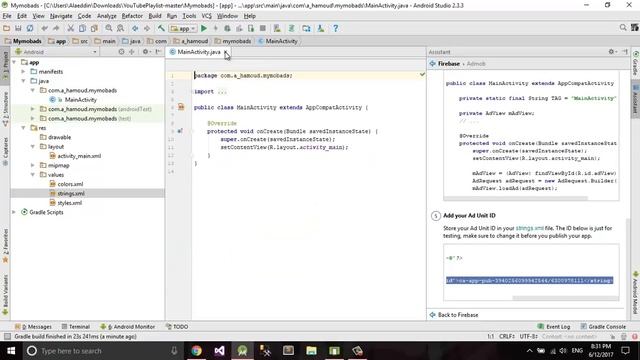The height and width of the screenshot is (360, 640).
Task: Click the green Run app button
Action: click(x=204, y=28)
